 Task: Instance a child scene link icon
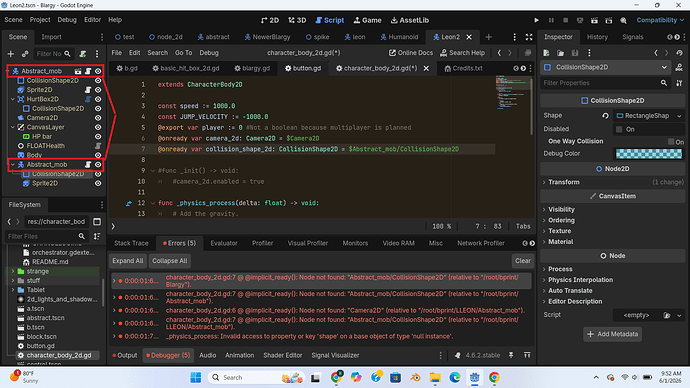pyautogui.click(x=25, y=54)
